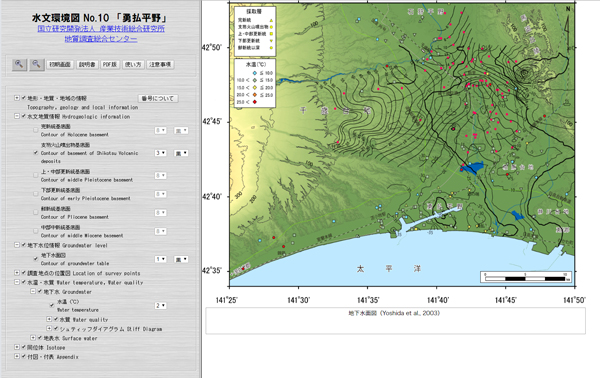The image size is (600, 378).
Task: Click the 使い方 how-to button
Action: [133, 65]
